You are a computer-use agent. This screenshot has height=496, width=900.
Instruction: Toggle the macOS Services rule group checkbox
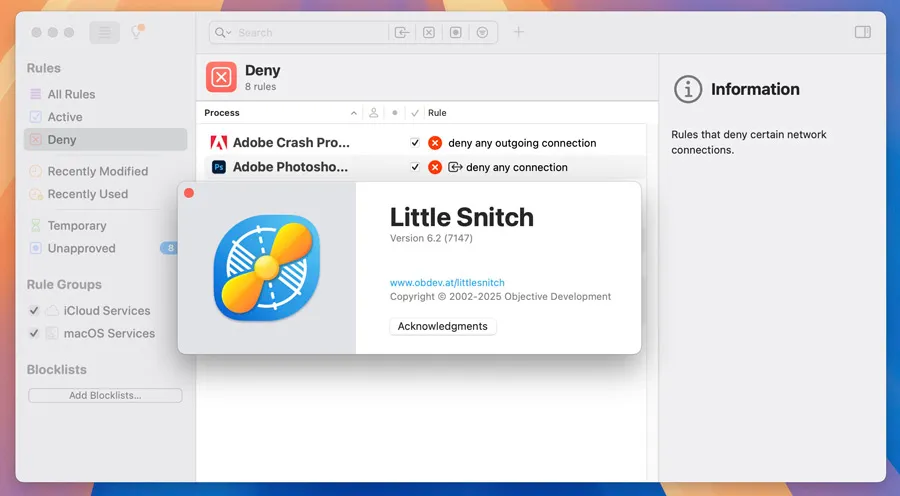click(x=35, y=334)
